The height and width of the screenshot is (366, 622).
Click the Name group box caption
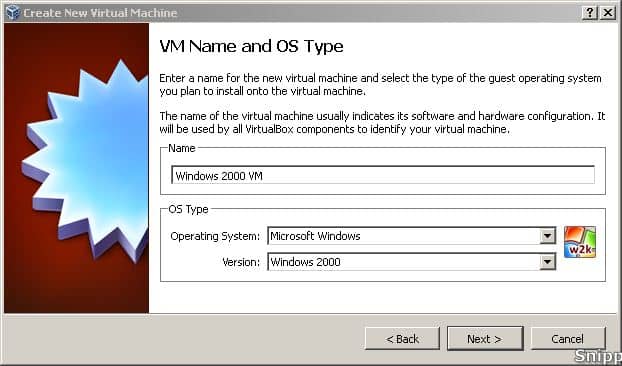point(182,148)
